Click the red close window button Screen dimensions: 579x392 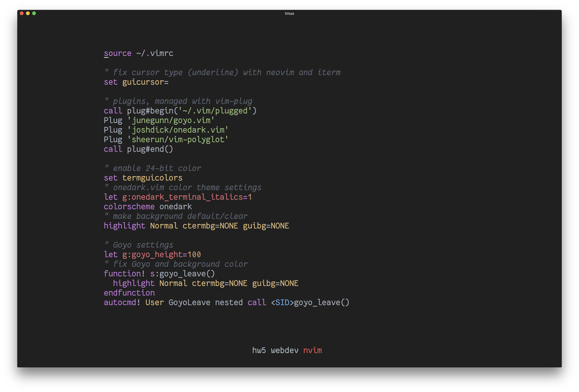tap(22, 13)
